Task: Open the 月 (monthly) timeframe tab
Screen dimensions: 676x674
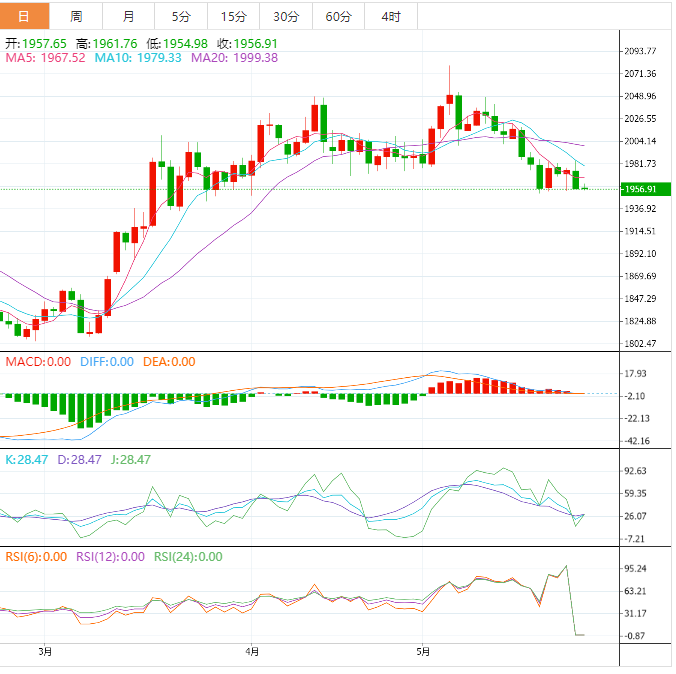Action: pos(129,17)
